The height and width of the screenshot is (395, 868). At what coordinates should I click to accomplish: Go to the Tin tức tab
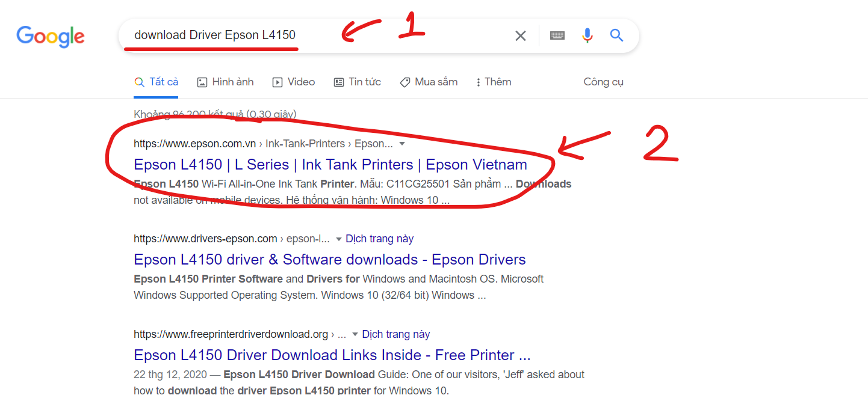click(x=358, y=82)
